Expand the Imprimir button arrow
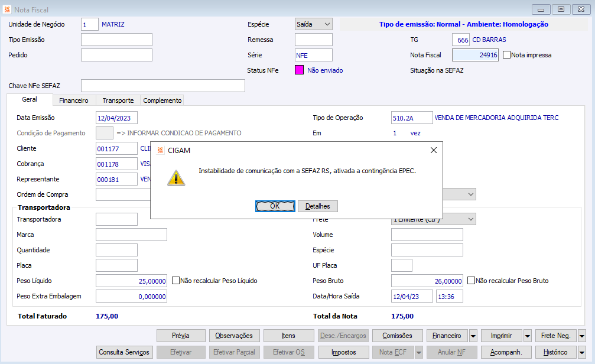Screen dimensions: 595x364 tap(528, 336)
